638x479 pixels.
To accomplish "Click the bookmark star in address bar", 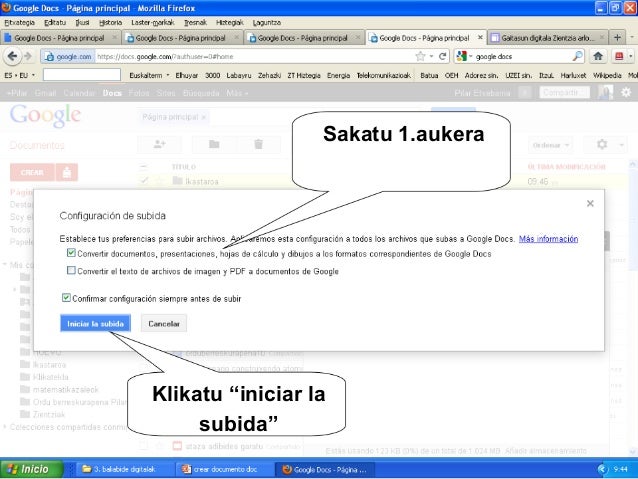I will point(420,57).
